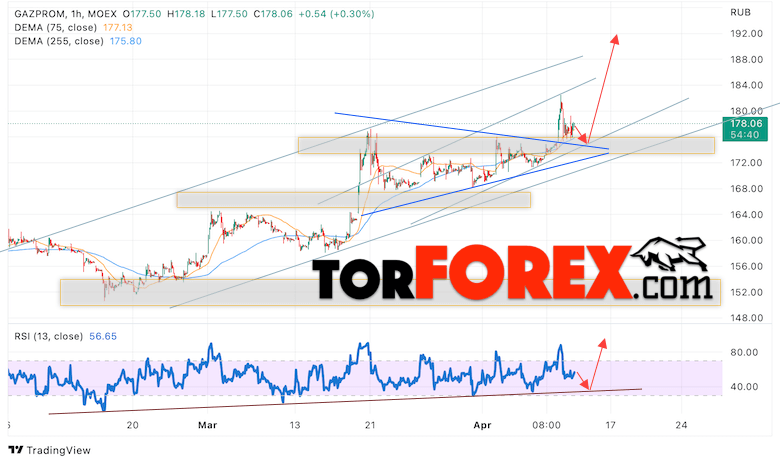
Task: Click the low price L177.50 value
Action: [229, 14]
